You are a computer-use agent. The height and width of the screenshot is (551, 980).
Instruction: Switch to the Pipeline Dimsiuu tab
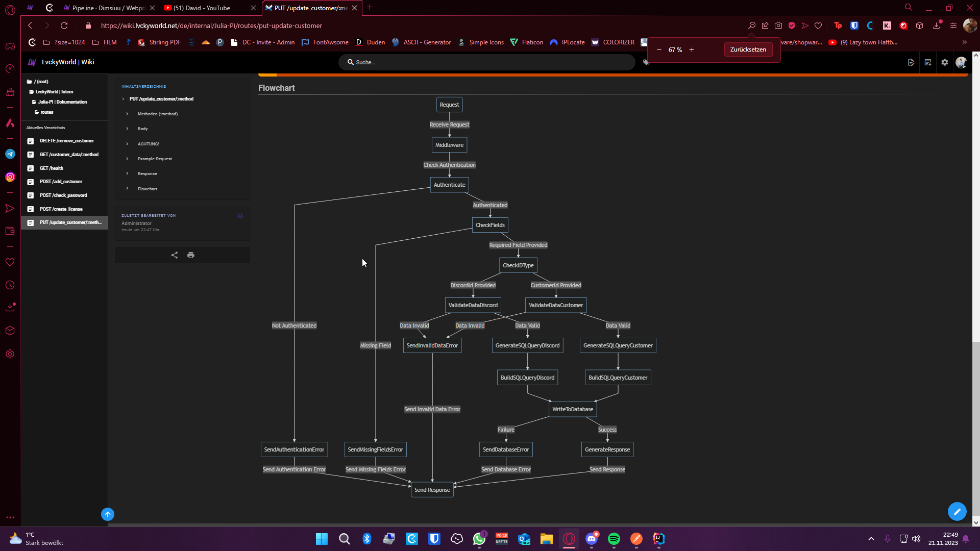107,8
